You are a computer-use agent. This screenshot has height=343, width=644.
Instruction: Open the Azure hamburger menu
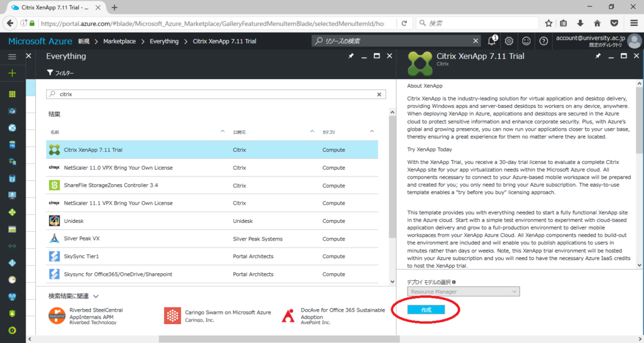[x=13, y=57]
